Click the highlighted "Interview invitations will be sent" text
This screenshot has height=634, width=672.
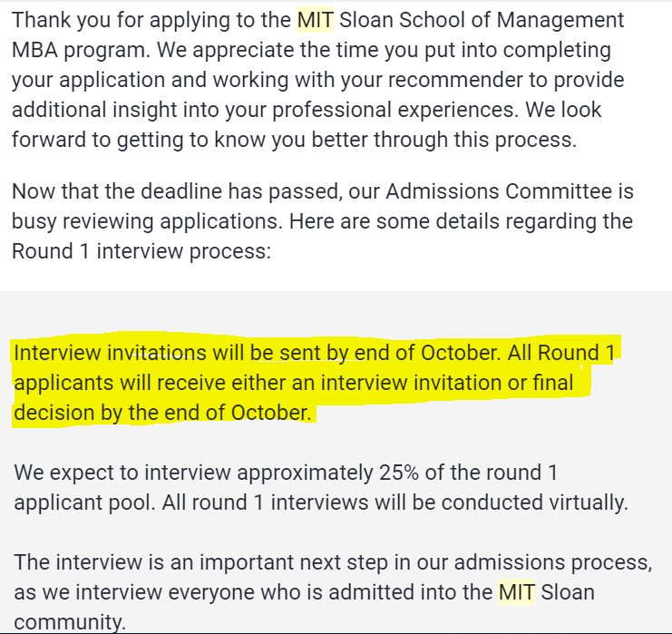tap(159, 353)
